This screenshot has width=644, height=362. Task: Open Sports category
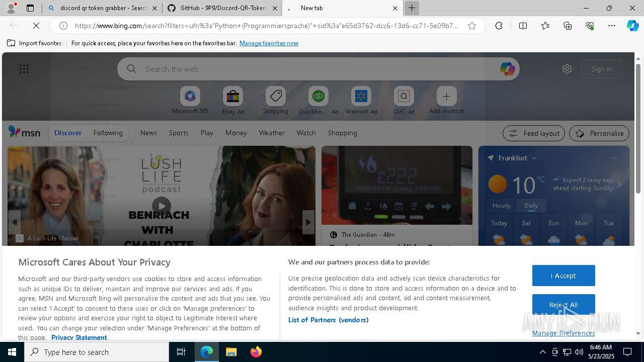point(179,133)
